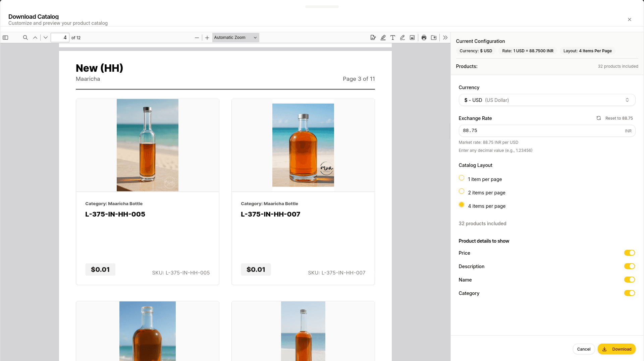Select the text annotation tool
This screenshot has width=644, height=361.
pyautogui.click(x=393, y=38)
